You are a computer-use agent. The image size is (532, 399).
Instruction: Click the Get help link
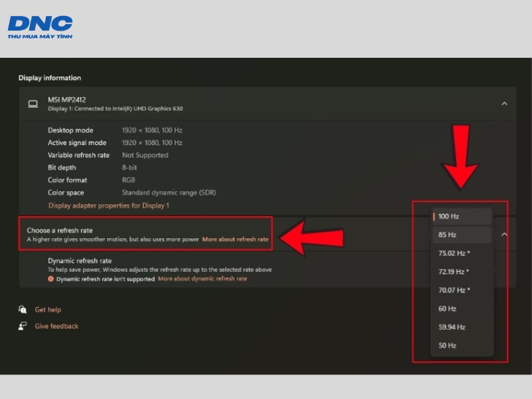click(x=48, y=309)
